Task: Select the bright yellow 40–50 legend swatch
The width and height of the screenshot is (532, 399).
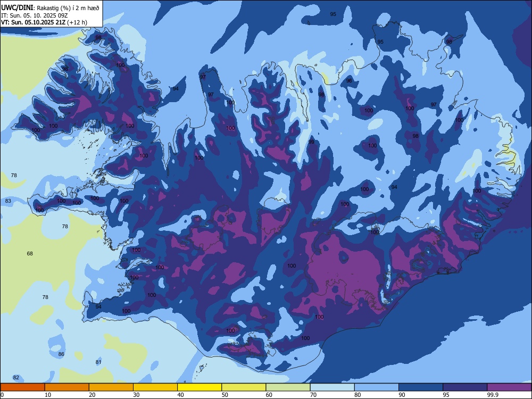Action: 199,387
